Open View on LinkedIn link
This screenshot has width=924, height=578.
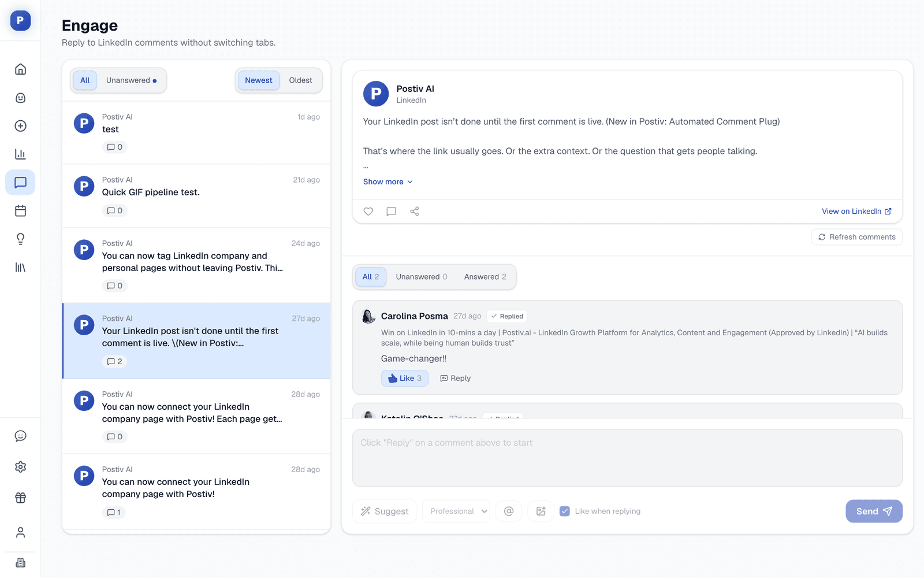[857, 212]
